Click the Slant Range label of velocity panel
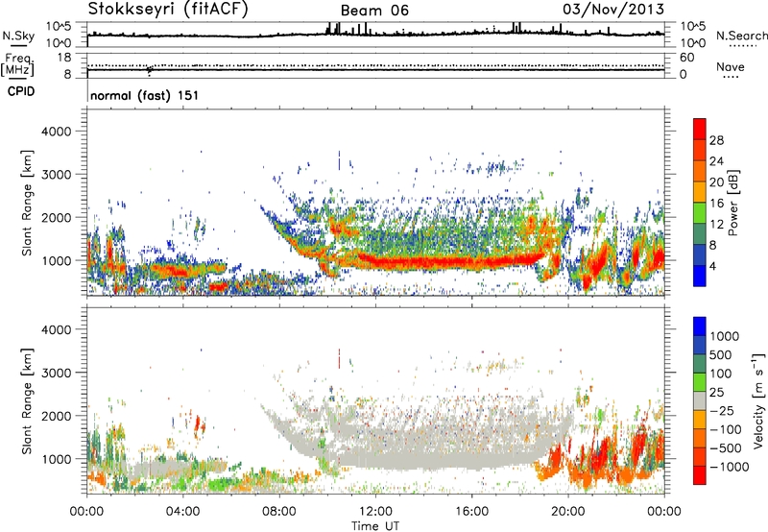 (x=27, y=401)
